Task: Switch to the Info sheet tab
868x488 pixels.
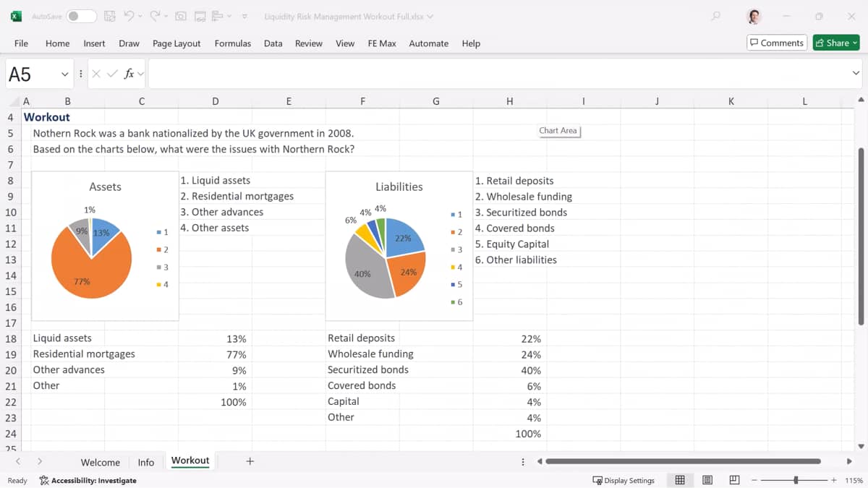Action: [146, 462]
